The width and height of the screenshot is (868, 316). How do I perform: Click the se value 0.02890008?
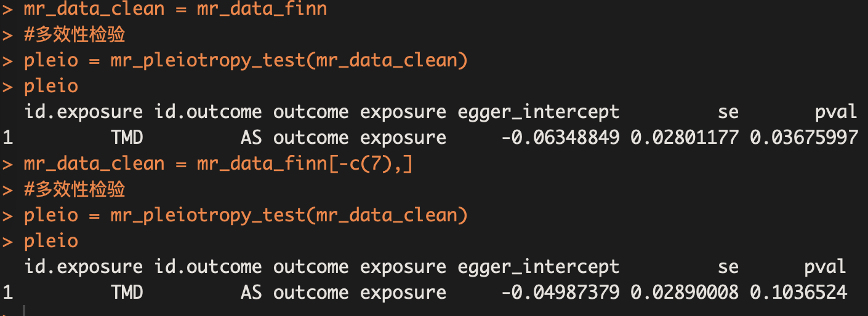pyautogui.click(x=684, y=293)
